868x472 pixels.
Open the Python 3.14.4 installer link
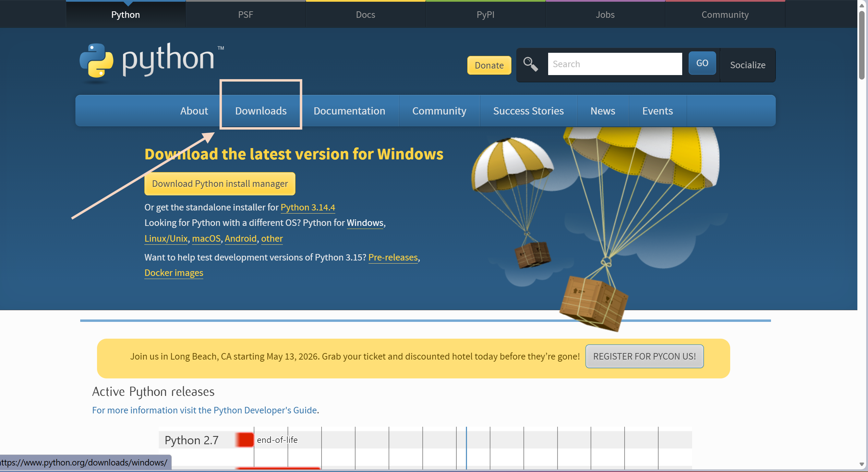308,207
